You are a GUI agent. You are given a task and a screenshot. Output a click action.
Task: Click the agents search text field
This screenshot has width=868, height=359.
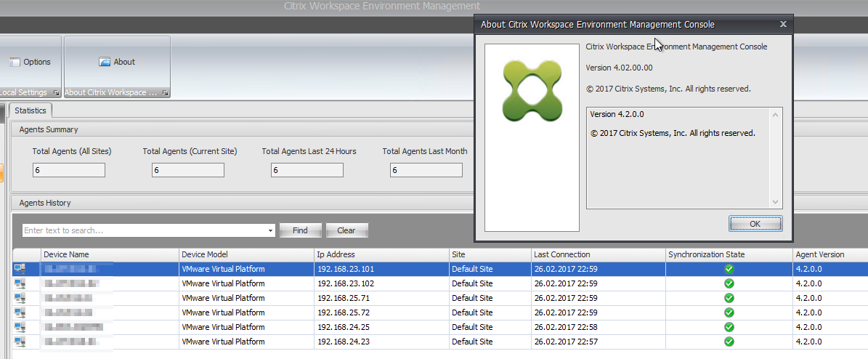[x=144, y=230]
